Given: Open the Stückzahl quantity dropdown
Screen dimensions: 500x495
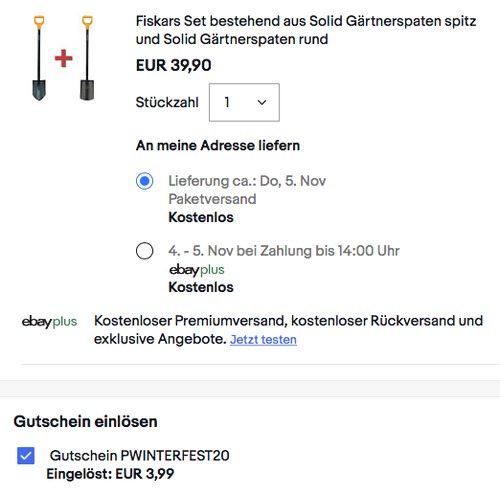Looking at the screenshot, I should [x=244, y=102].
